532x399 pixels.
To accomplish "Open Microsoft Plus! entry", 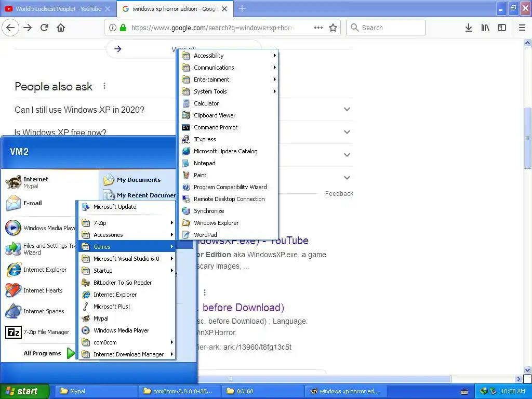I will click(127, 307).
